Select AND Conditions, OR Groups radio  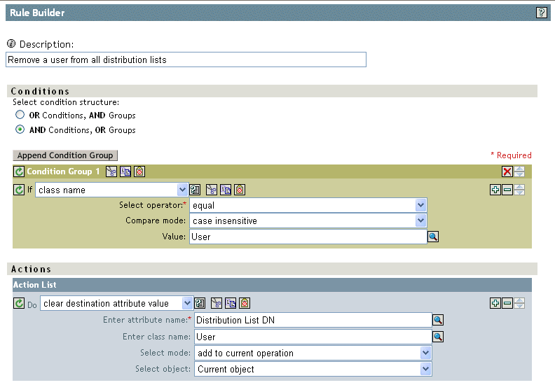coord(20,129)
